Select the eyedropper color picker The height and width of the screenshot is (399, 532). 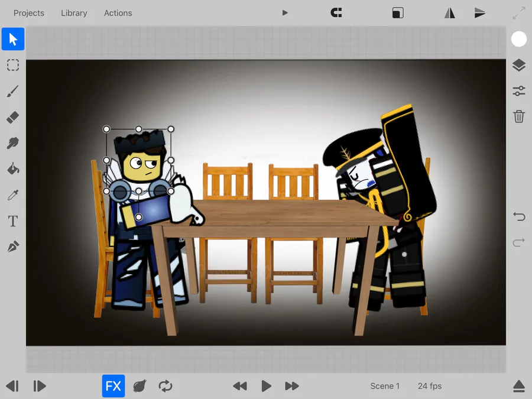tap(13, 195)
